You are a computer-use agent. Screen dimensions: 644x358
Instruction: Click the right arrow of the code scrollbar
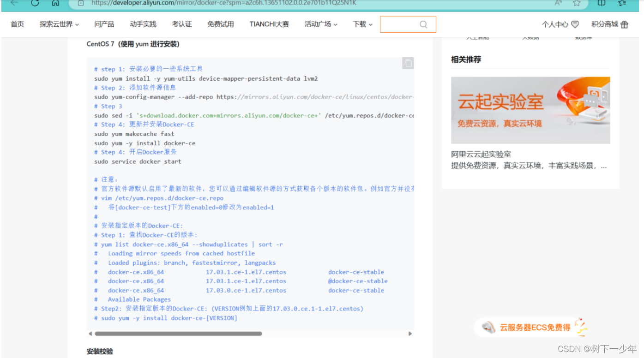[410, 334]
